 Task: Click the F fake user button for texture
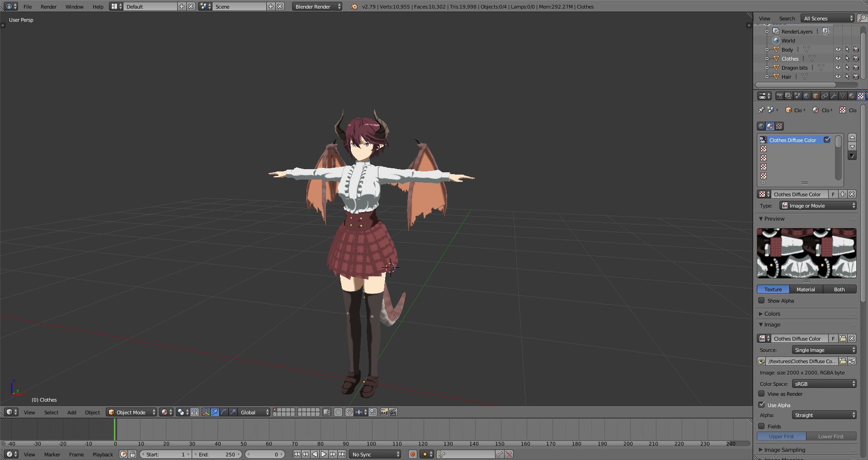click(x=833, y=194)
